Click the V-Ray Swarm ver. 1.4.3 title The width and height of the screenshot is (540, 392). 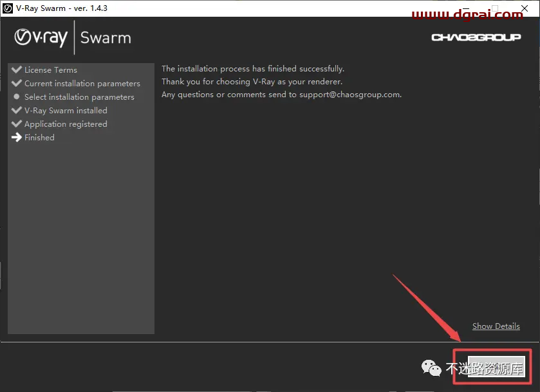[x=62, y=8]
